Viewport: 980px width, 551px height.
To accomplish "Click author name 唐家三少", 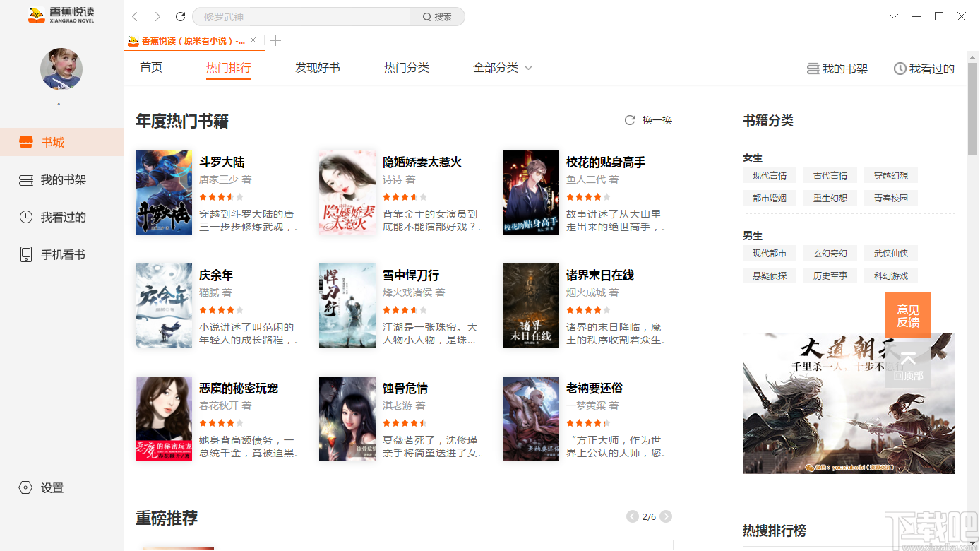I will [x=219, y=179].
